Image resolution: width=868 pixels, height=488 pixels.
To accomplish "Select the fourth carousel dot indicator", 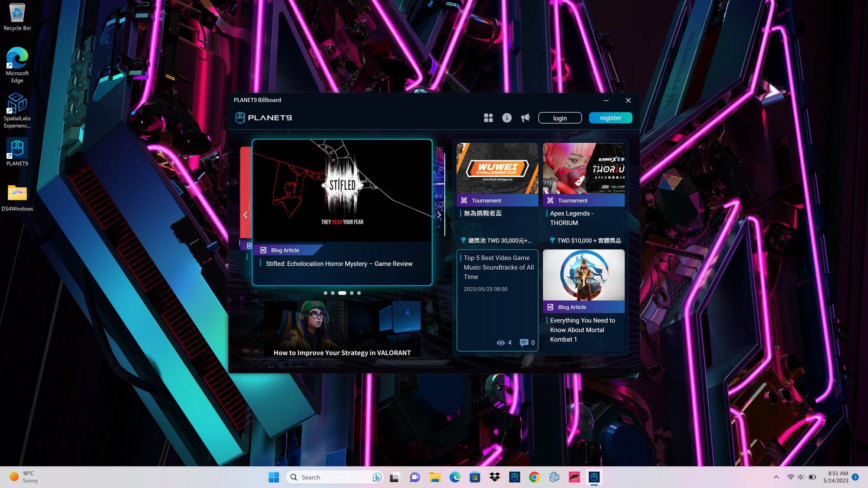I will click(x=352, y=293).
